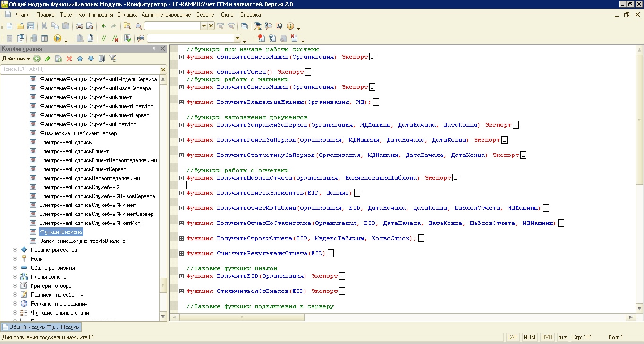Click the Общий модуль window tab at bottom
Screen dimensions: 644x344
(x=41, y=327)
